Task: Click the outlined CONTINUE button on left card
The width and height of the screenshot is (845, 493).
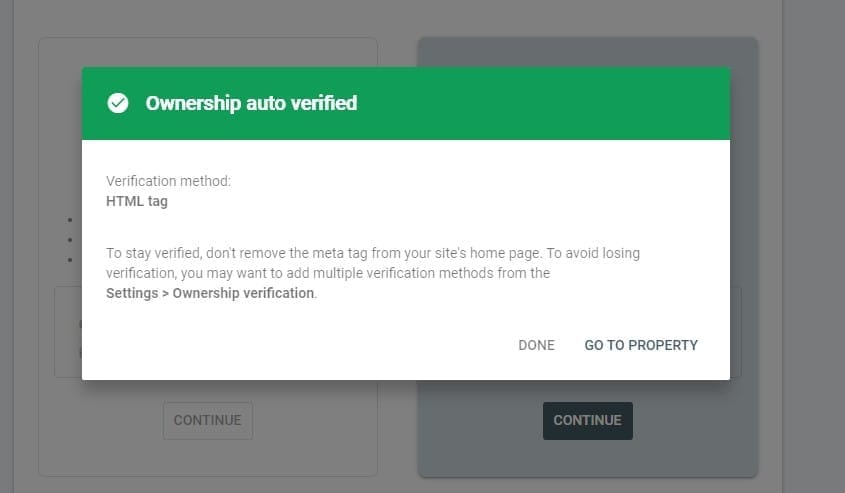Action: (207, 420)
